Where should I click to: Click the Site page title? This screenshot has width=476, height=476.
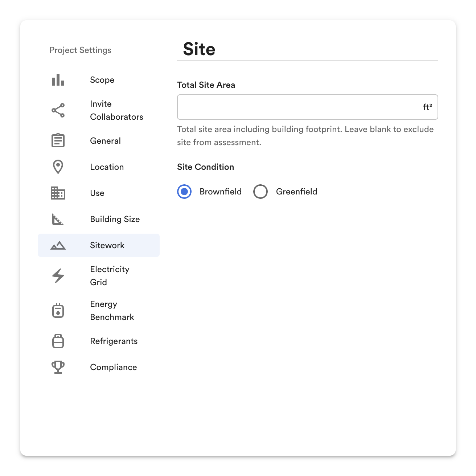pos(199,49)
